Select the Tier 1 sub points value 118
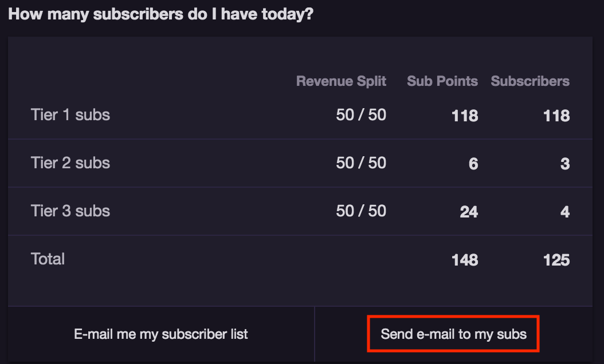604x364 pixels. (464, 116)
